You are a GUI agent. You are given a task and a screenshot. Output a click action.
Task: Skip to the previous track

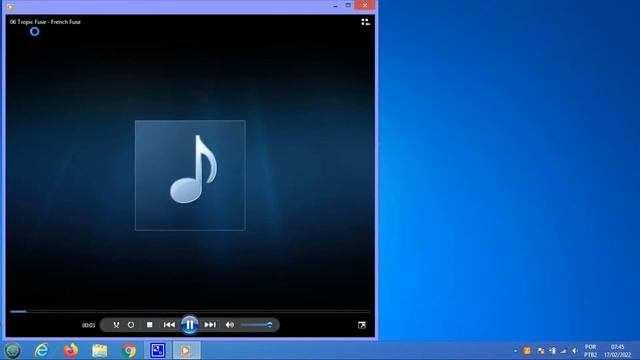point(169,325)
